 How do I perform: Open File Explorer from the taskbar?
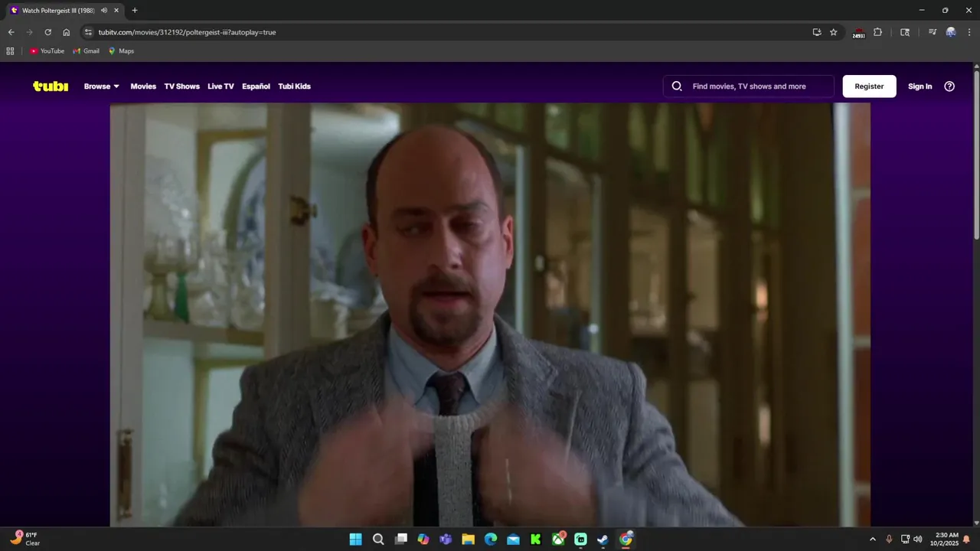(x=468, y=540)
